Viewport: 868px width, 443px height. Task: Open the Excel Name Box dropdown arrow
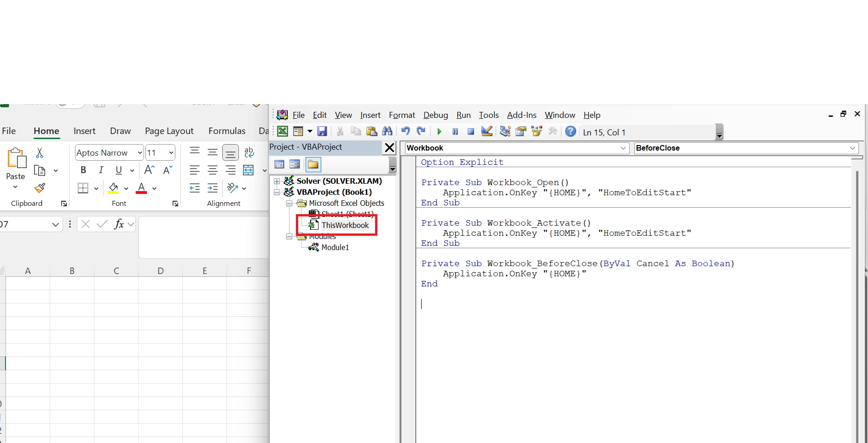(55, 224)
